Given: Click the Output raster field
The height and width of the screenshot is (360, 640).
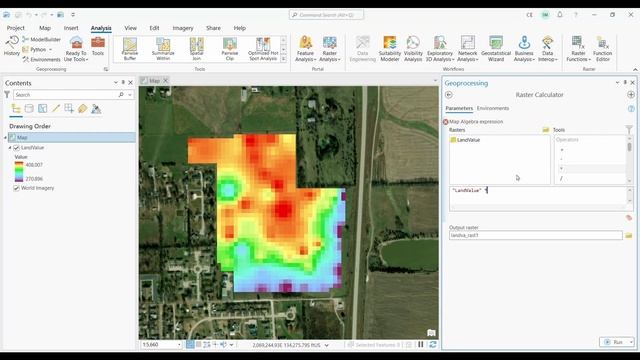Looking at the screenshot, I should coord(536,236).
